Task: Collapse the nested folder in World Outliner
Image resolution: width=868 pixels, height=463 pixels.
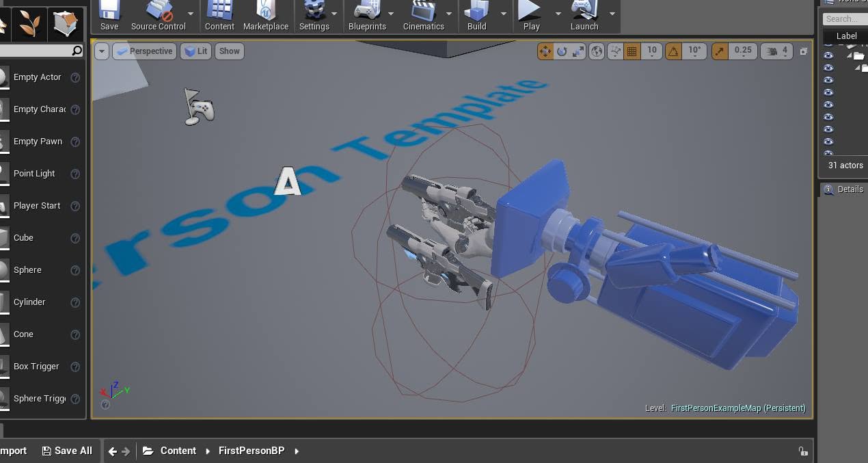Action: (x=857, y=68)
